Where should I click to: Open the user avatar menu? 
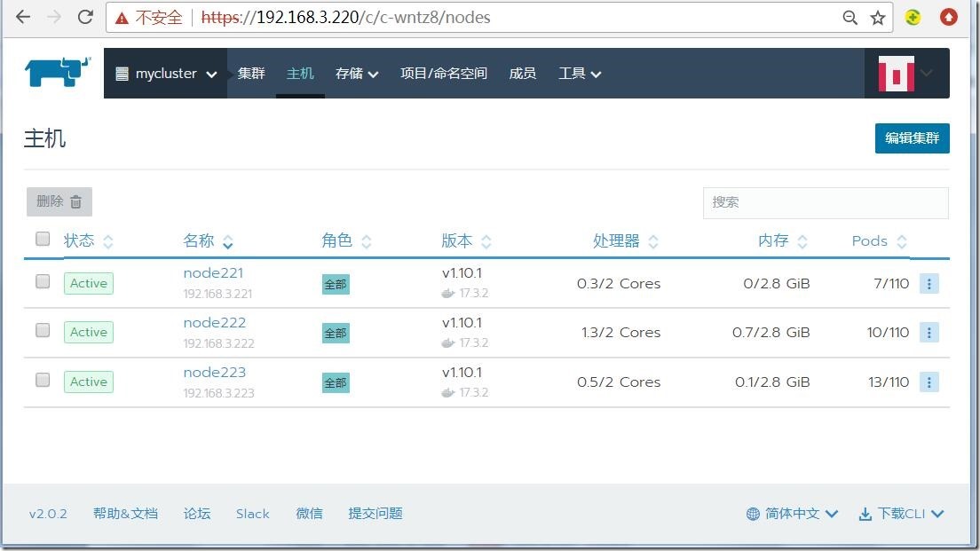point(906,73)
